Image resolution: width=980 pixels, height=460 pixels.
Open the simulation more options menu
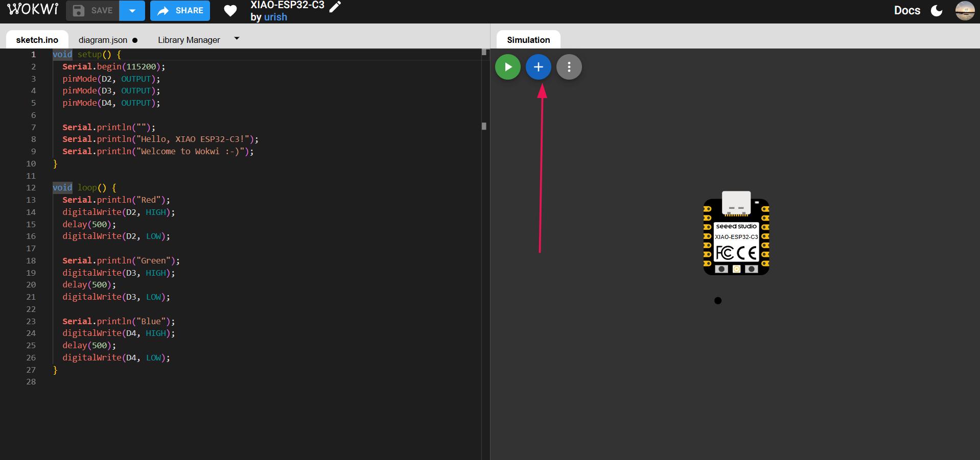point(569,67)
